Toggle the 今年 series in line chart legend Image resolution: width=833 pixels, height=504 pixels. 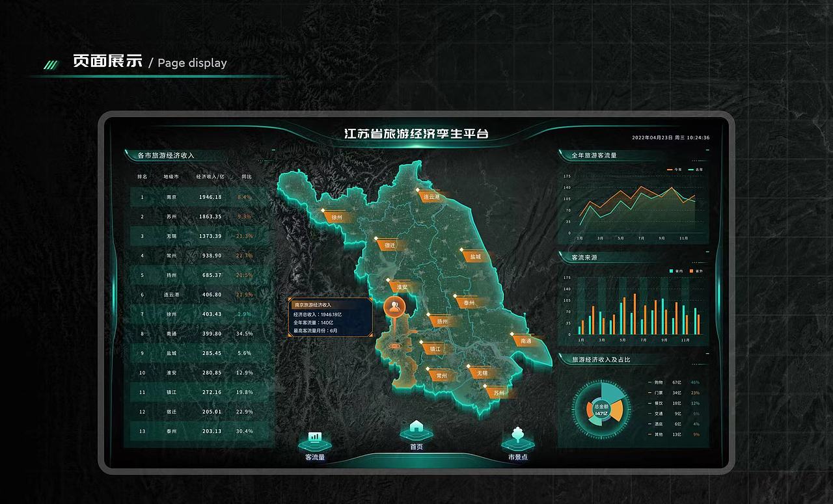click(674, 170)
